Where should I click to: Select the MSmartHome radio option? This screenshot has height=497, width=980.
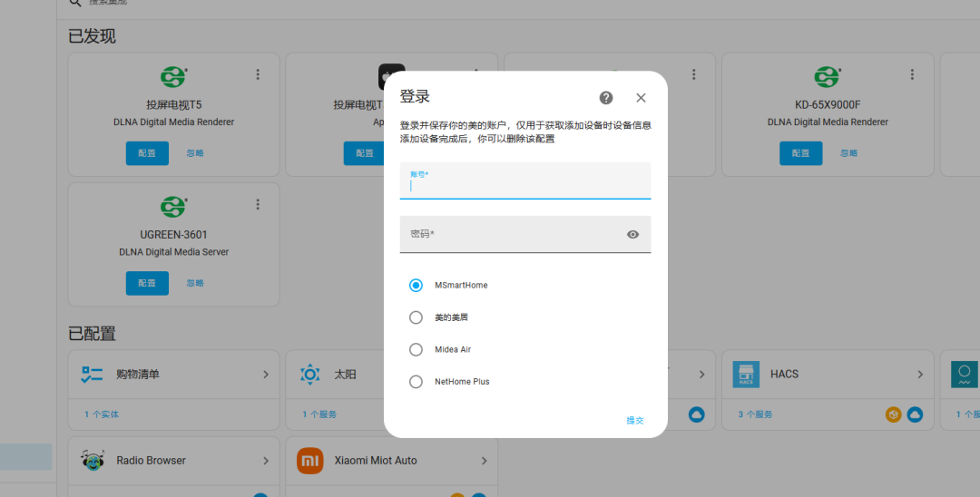click(x=416, y=286)
